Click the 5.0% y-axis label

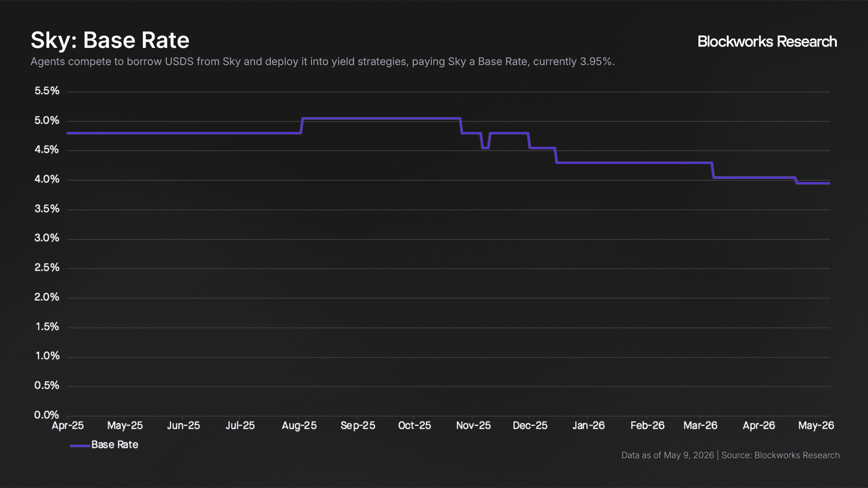tap(47, 121)
